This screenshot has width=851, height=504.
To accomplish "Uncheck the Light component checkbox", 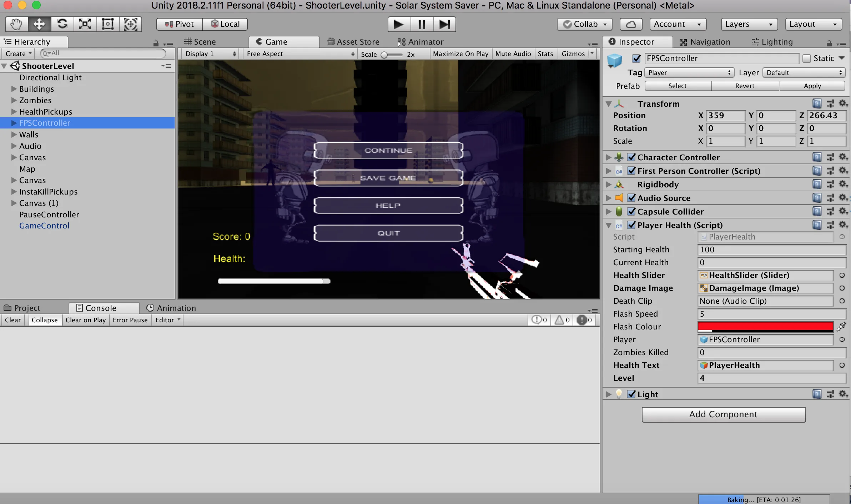I will click(x=631, y=394).
